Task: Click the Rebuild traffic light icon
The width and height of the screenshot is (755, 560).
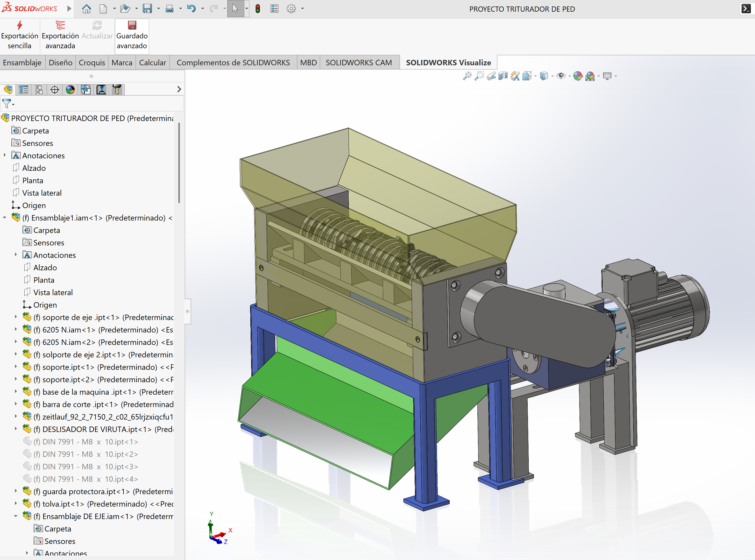Action: tap(258, 9)
